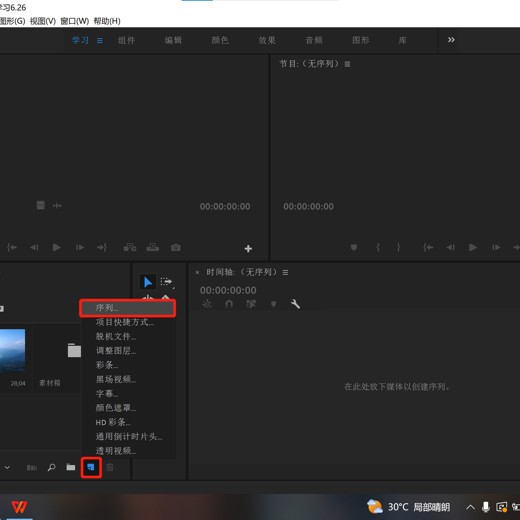This screenshot has width=520, height=520.
Task: Expand the chevron dropdown in Project panel footer
Action: [7, 467]
